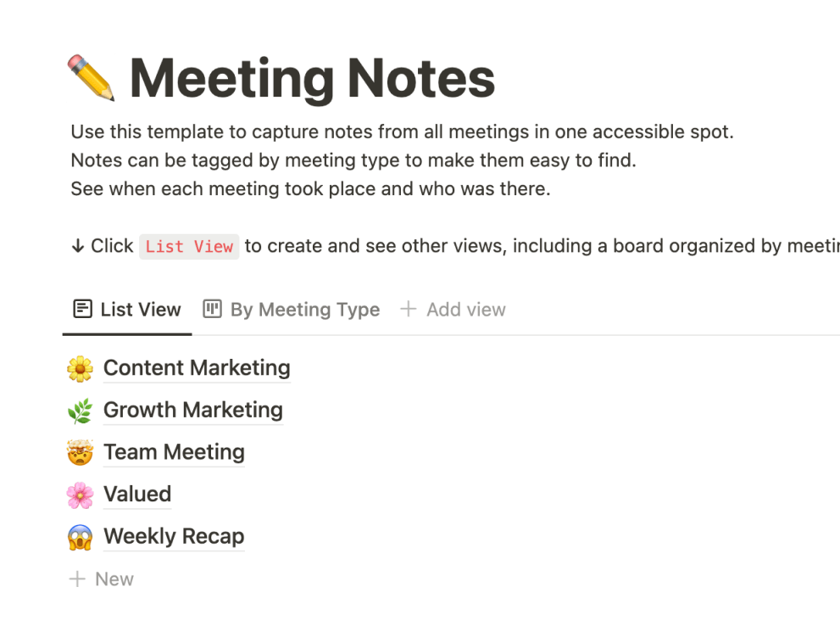Click the 'Use this template' description line
This screenshot has width=840, height=643.
tap(401, 131)
